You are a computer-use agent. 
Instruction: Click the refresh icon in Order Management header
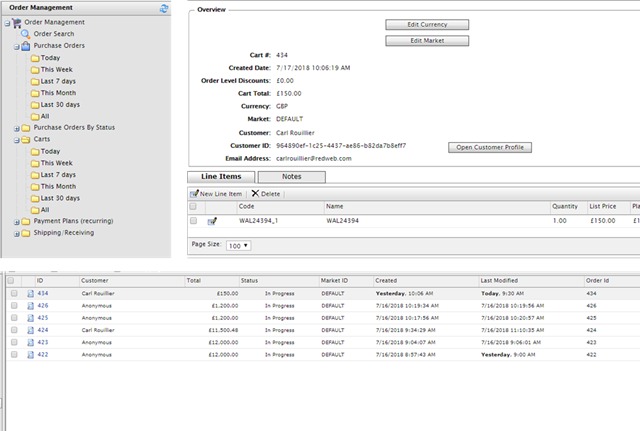coord(163,8)
